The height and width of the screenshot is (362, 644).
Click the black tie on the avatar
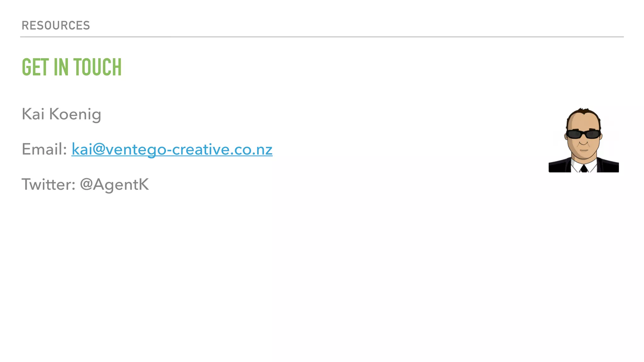[584, 168]
